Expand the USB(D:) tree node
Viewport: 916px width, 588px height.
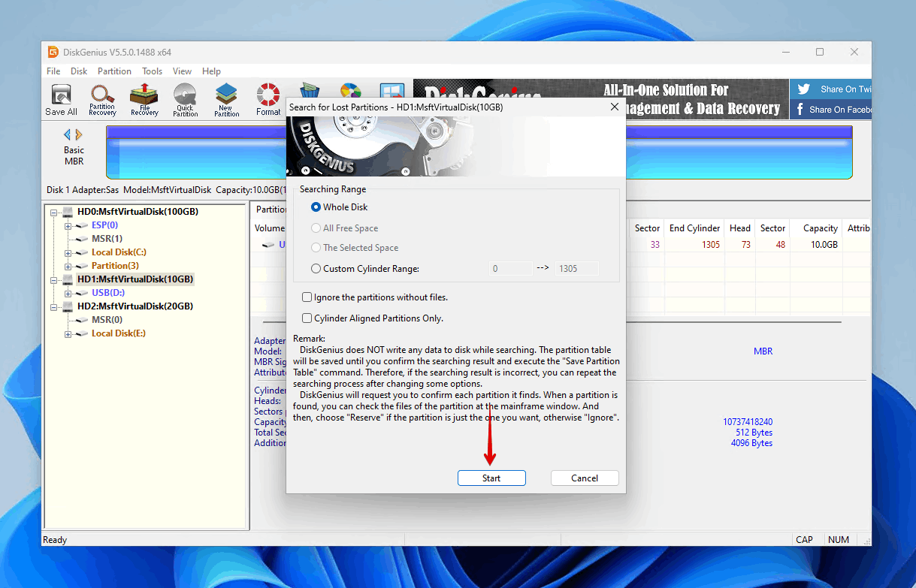click(x=68, y=293)
